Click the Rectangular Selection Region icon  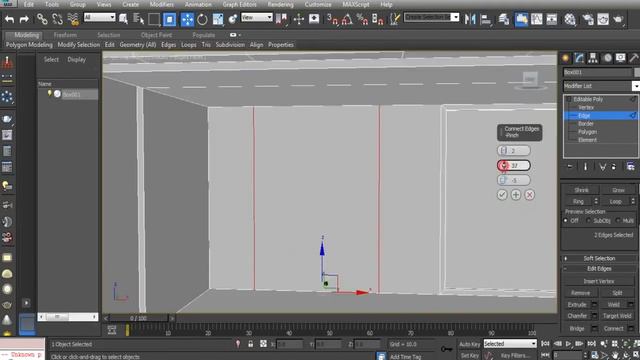pyautogui.click(x=154, y=19)
